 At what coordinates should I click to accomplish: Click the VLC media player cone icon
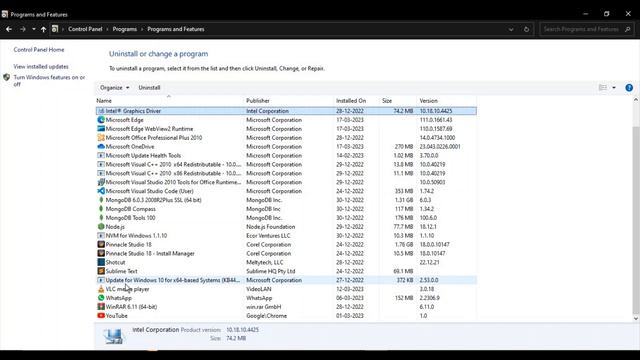click(101, 289)
